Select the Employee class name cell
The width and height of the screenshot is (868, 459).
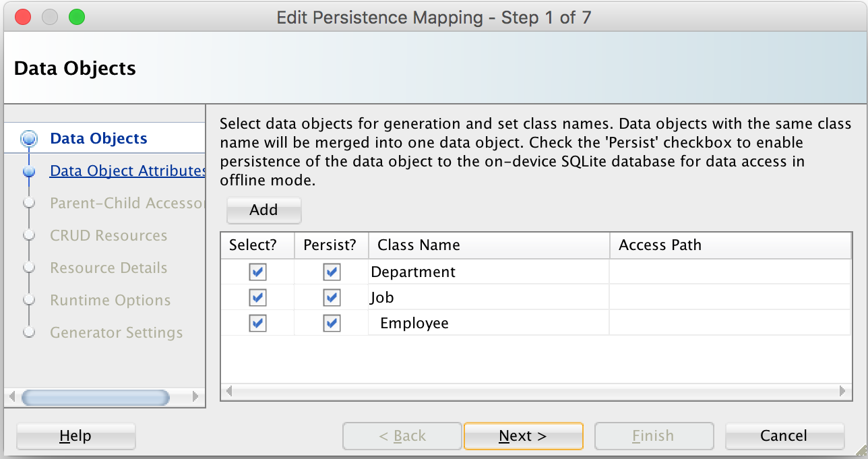(414, 324)
